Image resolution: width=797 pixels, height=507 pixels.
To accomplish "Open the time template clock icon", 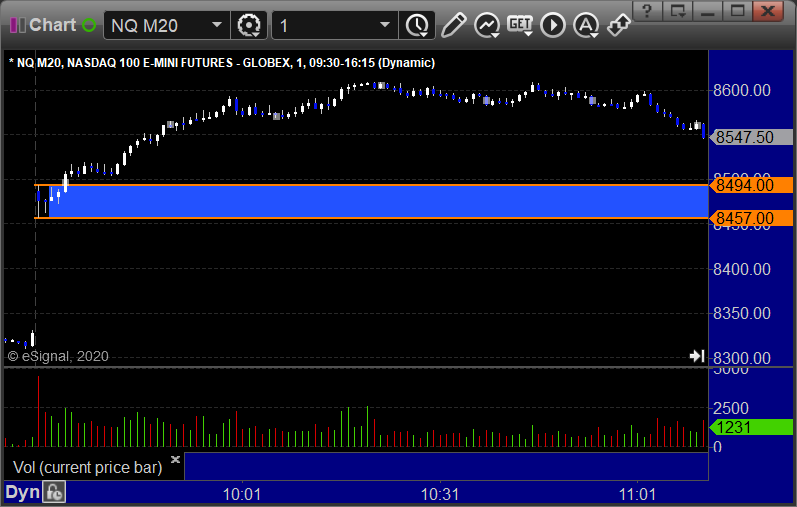I will coord(417,25).
